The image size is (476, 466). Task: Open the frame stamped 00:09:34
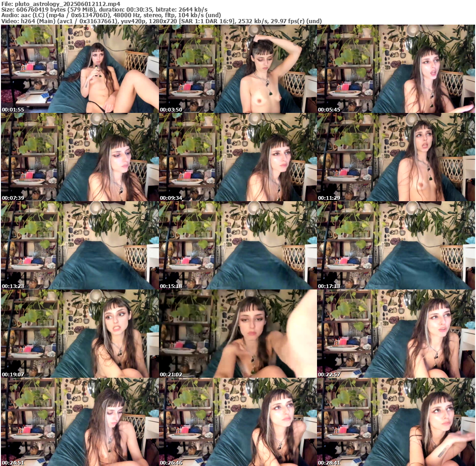pos(238,157)
